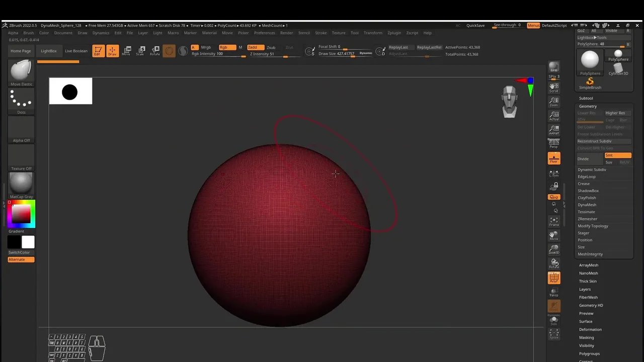This screenshot has height=362, width=644.
Task: Activate the Rotate transform button
Action: click(x=155, y=51)
